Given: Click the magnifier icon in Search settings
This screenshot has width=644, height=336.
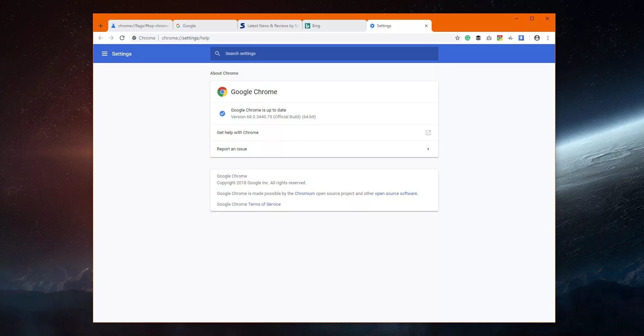Looking at the screenshot, I should (218, 54).
